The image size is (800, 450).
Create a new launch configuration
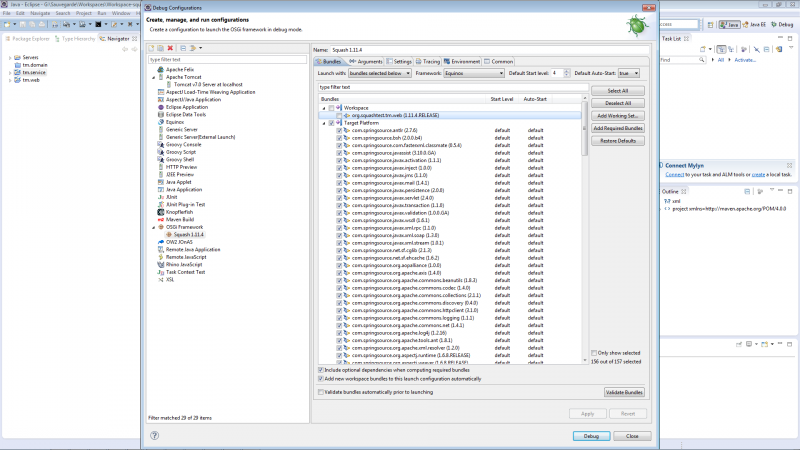coord(151,48)
